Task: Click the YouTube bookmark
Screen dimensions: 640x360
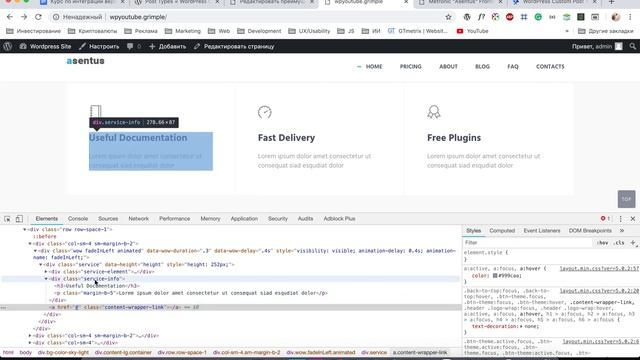Action: [x=472, y=31]
